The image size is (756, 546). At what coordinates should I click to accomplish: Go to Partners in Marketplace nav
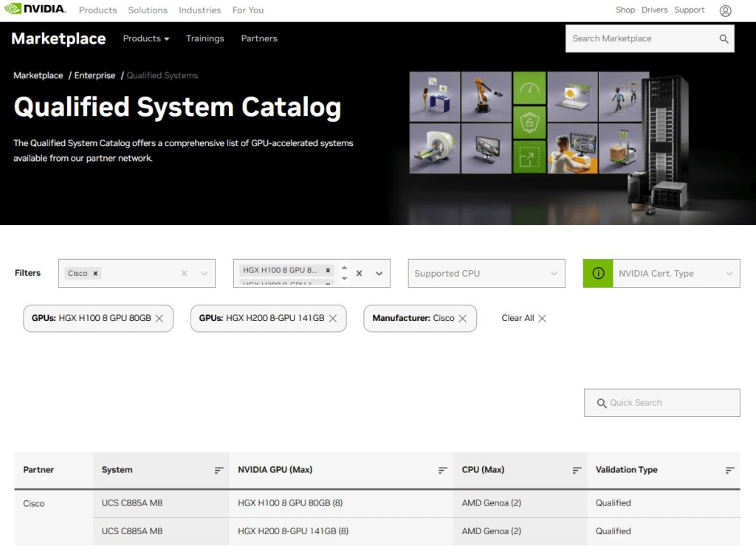259,38
